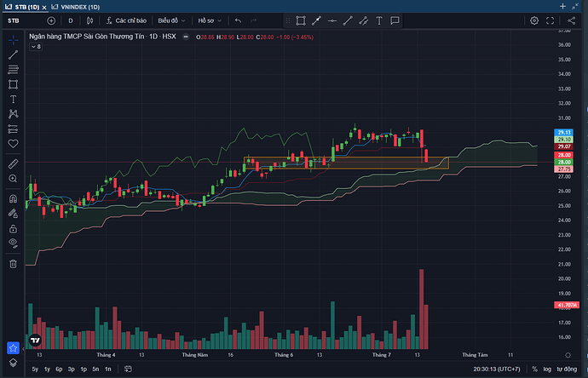The image size is (588, 378).
Task: Expand the collapsed indicators legend showing 8
Action: pos(36,47)
